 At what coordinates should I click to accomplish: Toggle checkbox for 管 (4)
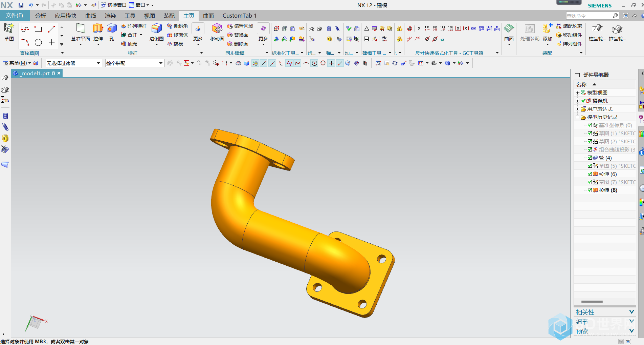coord(590,158)
